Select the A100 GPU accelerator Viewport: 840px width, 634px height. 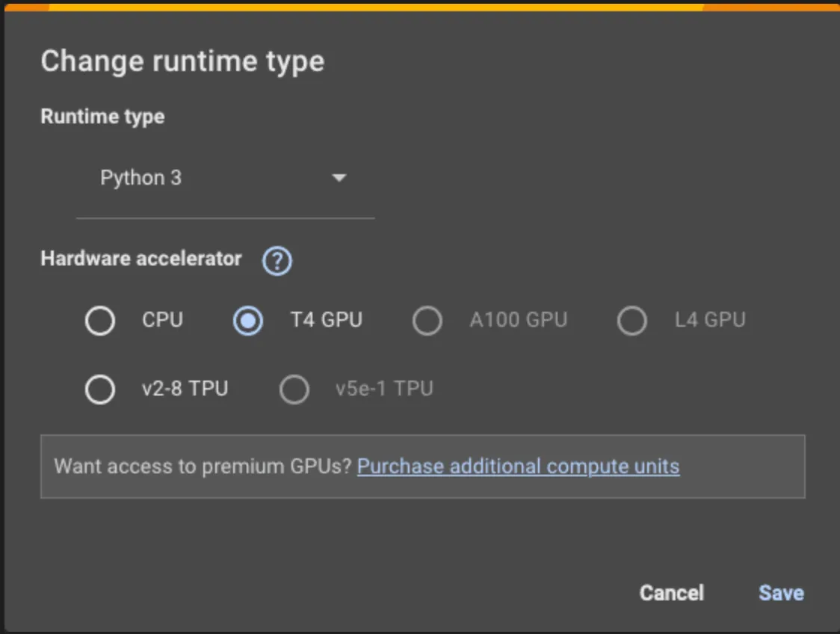click(x=427, y=321)
